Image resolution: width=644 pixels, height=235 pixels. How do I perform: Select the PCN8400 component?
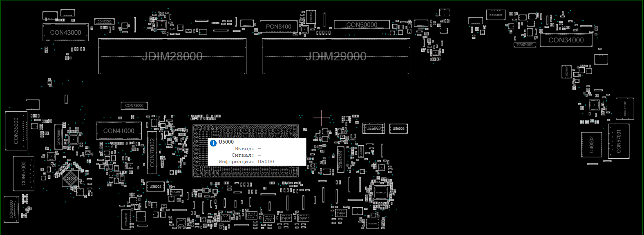click(x=279, y=27)
